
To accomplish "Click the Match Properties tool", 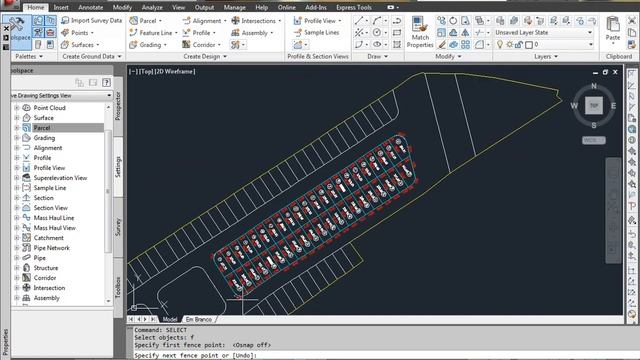I will [x=420, y=33].
